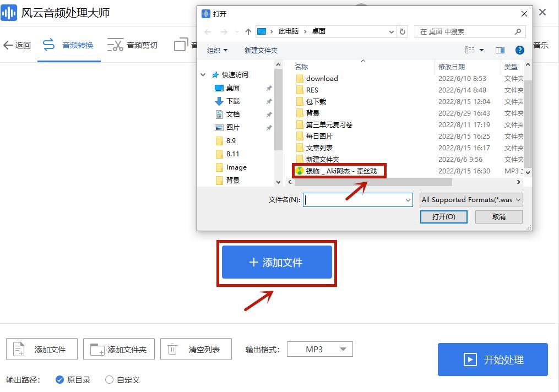Switch to the 音频转换 tab
This screenshot has height=392, width=559.
pos(69,45)
